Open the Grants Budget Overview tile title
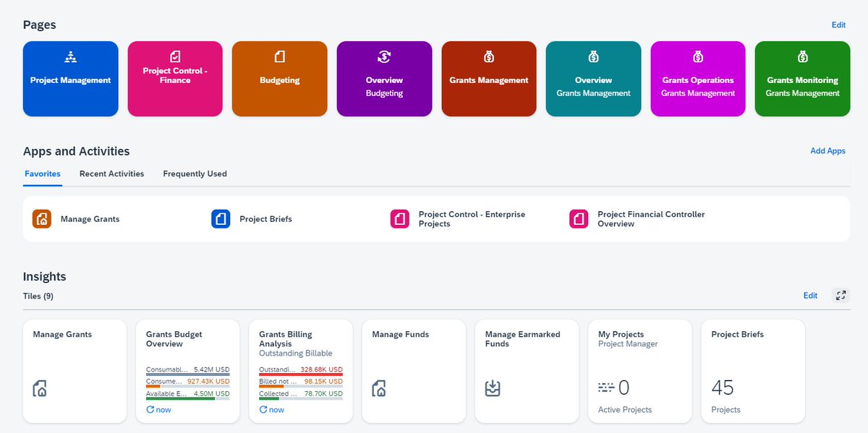Image resolution: width=868 pixels, height=433 pixels. pos(174,339)
